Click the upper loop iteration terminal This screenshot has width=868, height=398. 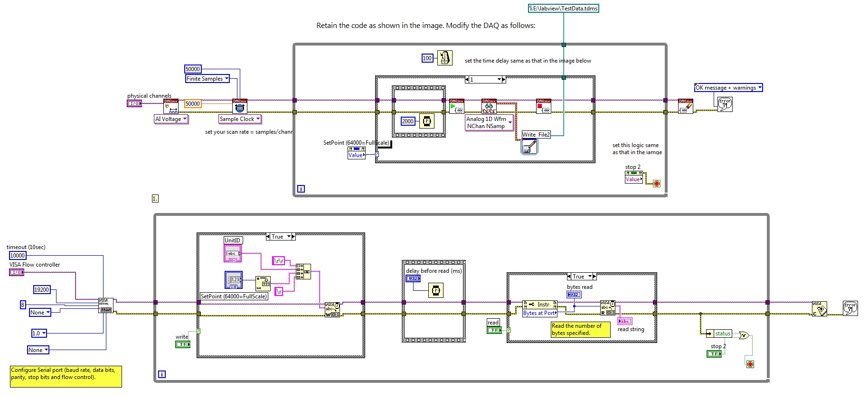(x=301, y=189)
